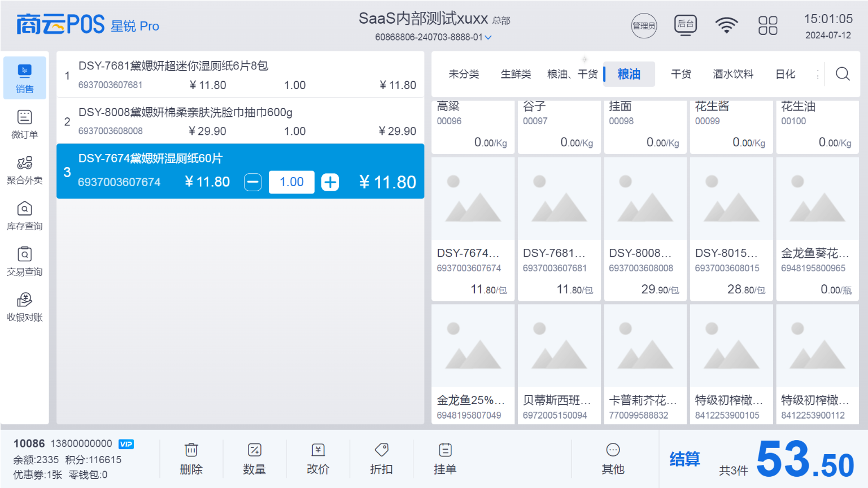868x488 pixels.
Task: Open the 收银对账 cashier reconciliation icon
Action: (24, 307)
